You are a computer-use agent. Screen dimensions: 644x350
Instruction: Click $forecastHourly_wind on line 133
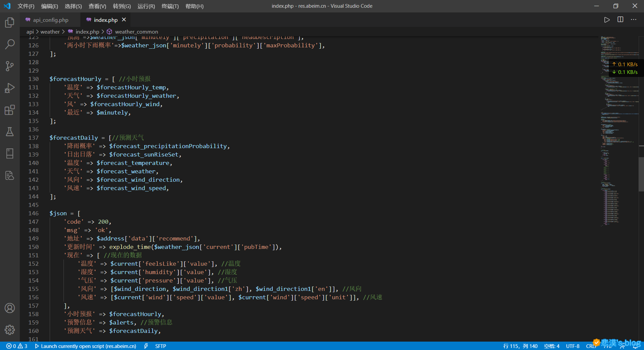(125, 104)
